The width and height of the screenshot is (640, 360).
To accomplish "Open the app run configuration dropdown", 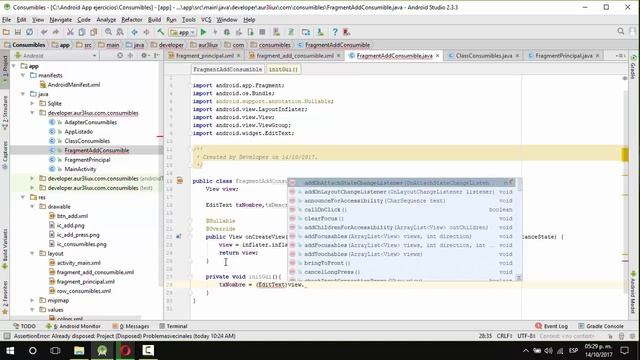I will point(182,32).
